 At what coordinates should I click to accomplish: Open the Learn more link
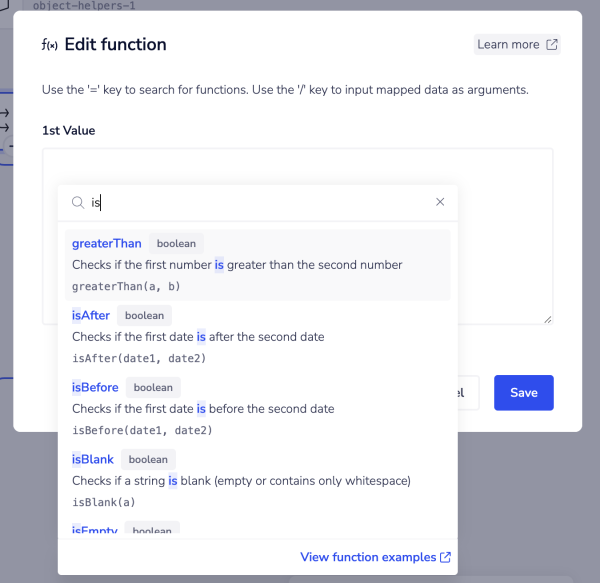508,44
